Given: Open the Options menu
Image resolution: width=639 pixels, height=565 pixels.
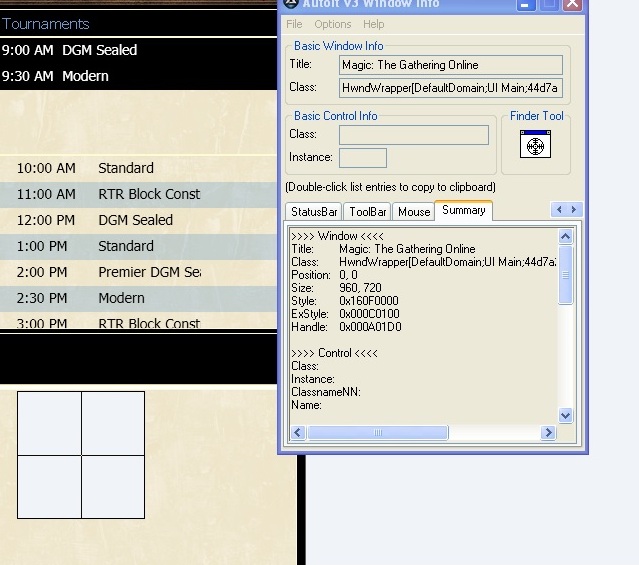Looking at the screenshot, I should coord(332,24).
